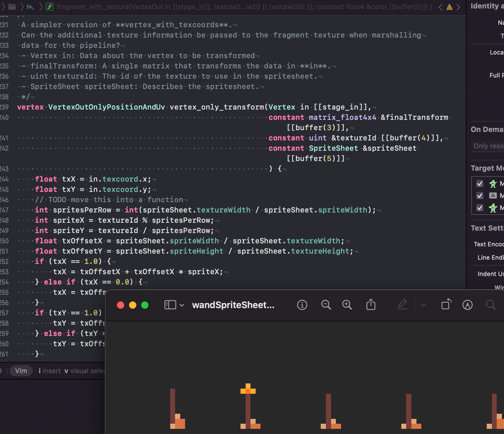The width and height of the screenshot is (504, 434).
Task: Click the function symbol icon in the jump bar
Action: (x=50, y=7)
